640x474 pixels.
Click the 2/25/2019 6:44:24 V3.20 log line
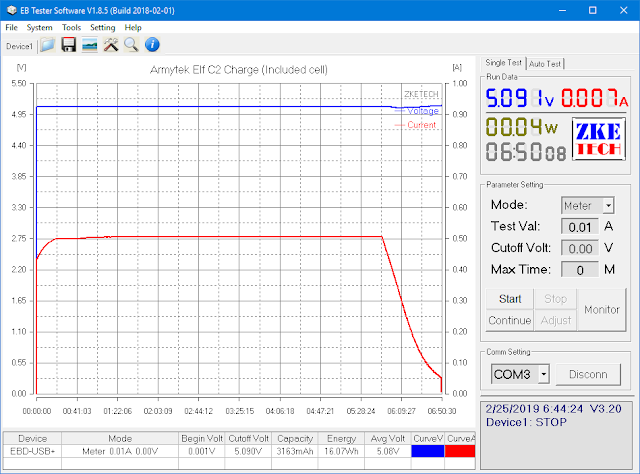pyautogui.click(x=553, y=409)
